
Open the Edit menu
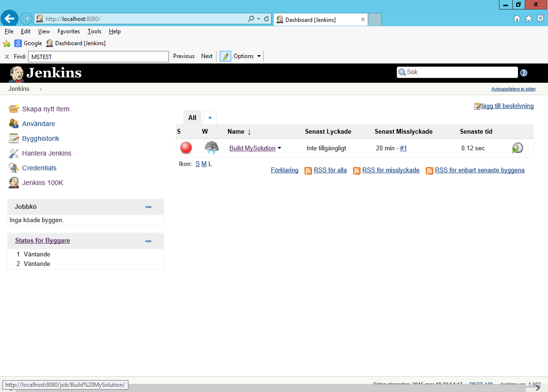click(26, 31)
